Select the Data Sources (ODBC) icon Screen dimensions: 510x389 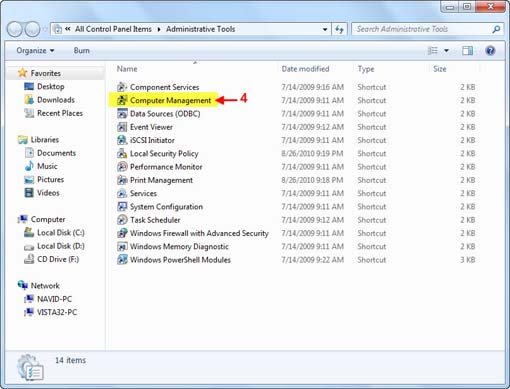point(122,114)
